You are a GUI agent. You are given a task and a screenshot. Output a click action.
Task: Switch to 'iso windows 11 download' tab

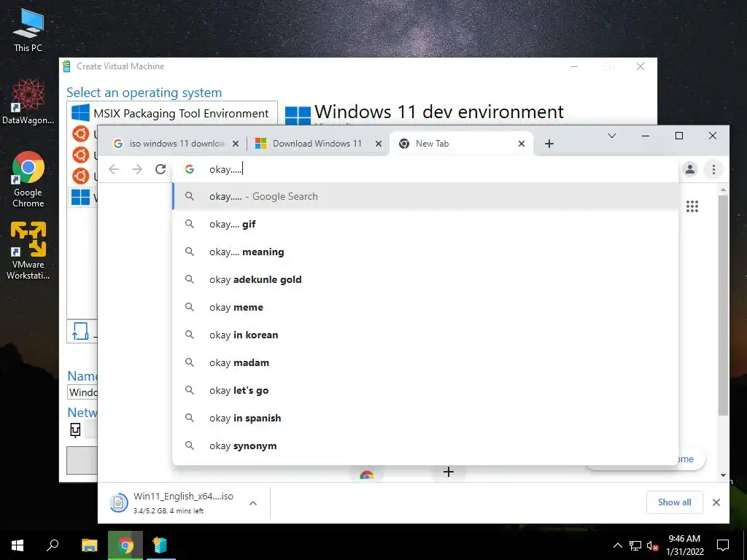175,144
